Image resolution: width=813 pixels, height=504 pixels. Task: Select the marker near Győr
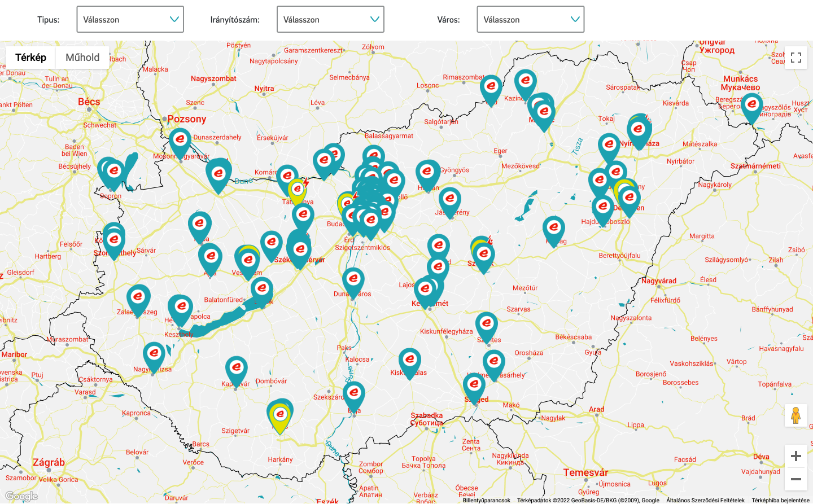218,178
